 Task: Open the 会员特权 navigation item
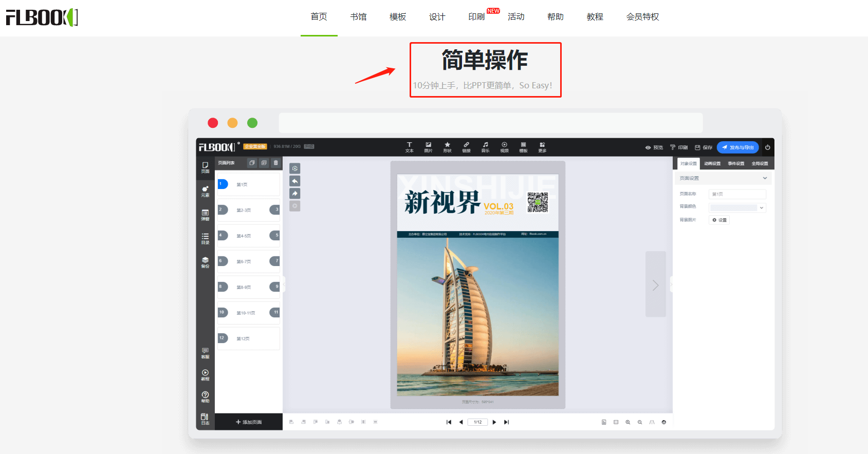tap(642, 17)
